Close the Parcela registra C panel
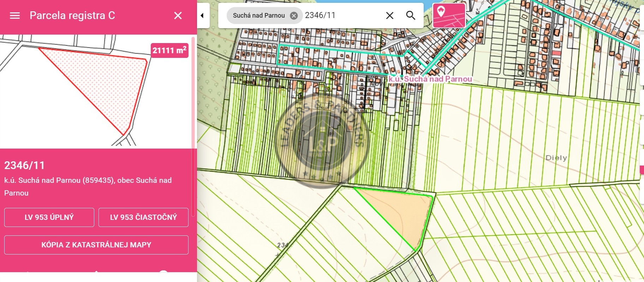 pyautogui.click(x=178, y=16)
